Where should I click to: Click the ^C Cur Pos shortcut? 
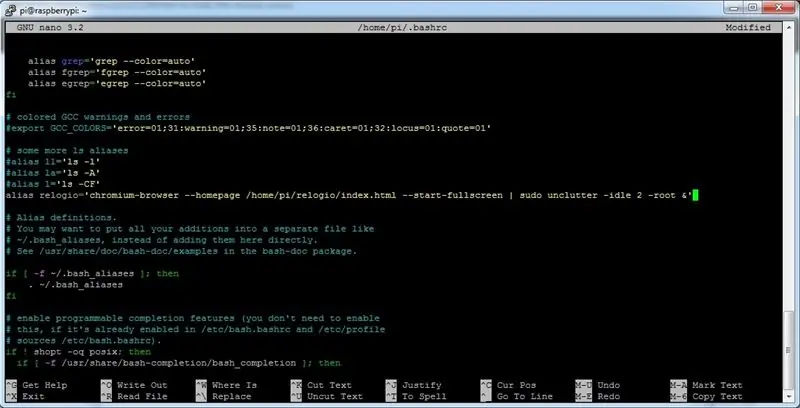point(508,385)
